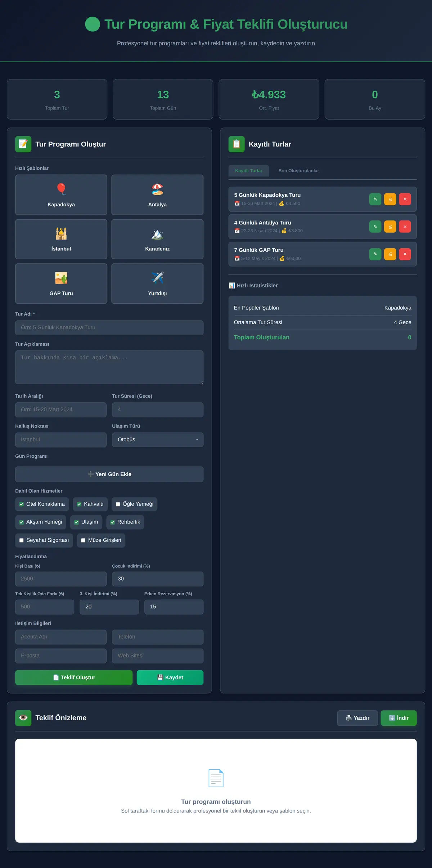Screen dimensions: 432x868
Task: Open the Ulaşım Türü dropdown
Action: [158, 440]
